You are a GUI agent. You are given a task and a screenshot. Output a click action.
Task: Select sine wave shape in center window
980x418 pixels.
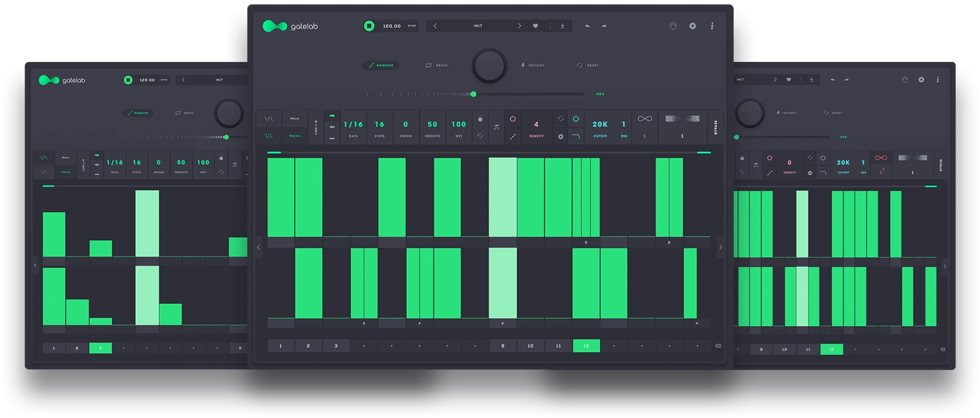(x=268, y=118)
